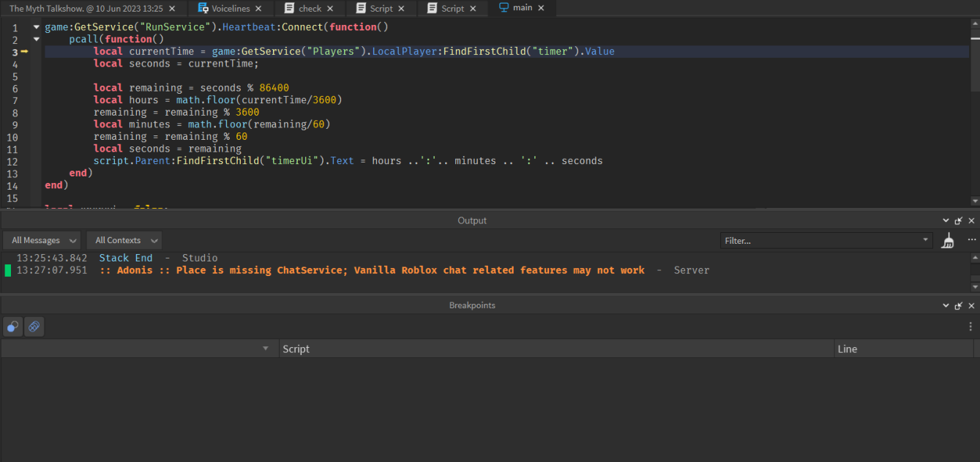
Task: Click the main client icon on the main tab
Action: click(503, 8)
